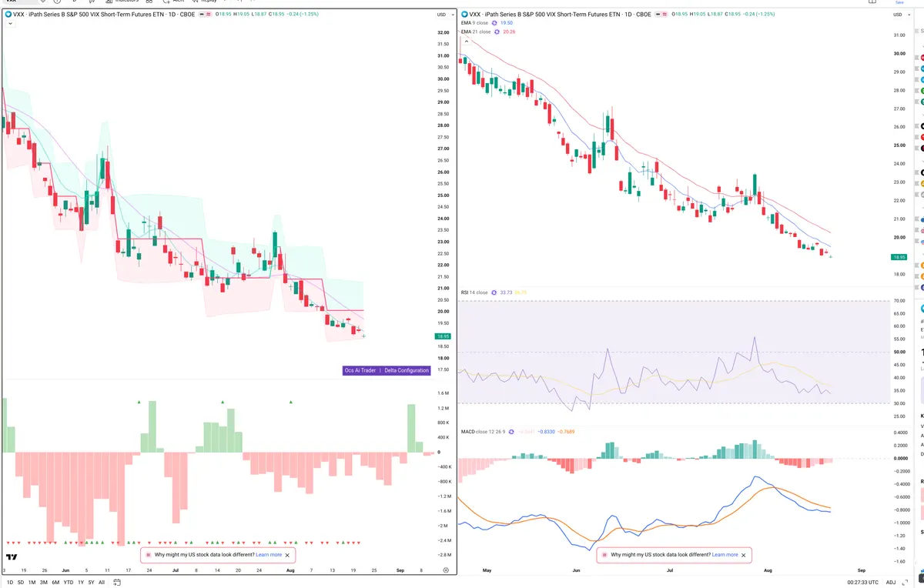Click Learn more link on right chart
The width and height of the screenshot is (924, 588).
(725, 554)
